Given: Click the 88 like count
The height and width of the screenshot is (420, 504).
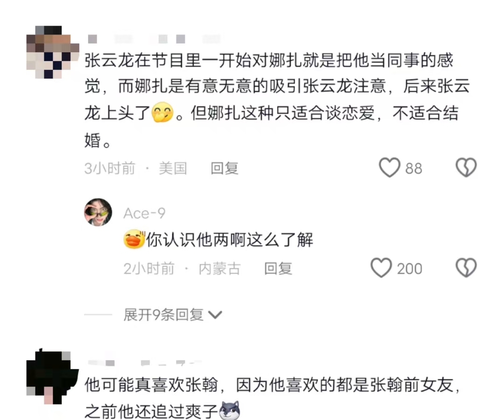Looking at the screenshot, I should [x=413, y=169].
